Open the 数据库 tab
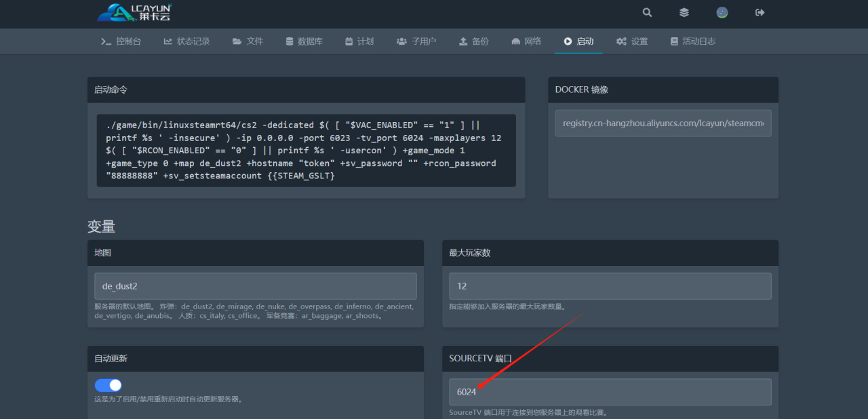The width and height of the screenshot is (868, 419). (304, 41)
